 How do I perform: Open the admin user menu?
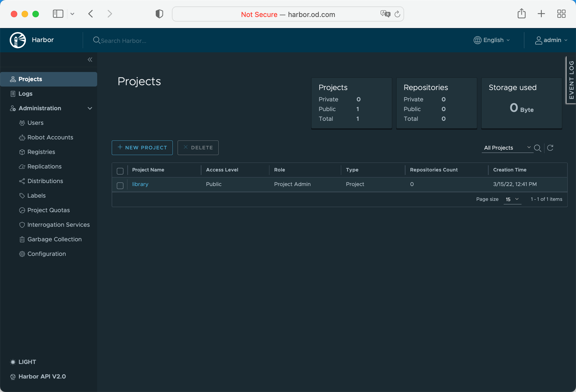[551, 40]
